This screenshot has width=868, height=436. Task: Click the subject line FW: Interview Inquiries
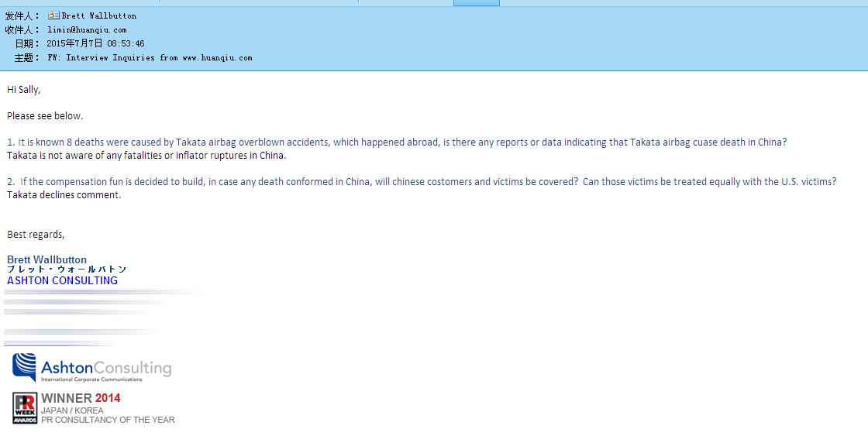[149, 57]
